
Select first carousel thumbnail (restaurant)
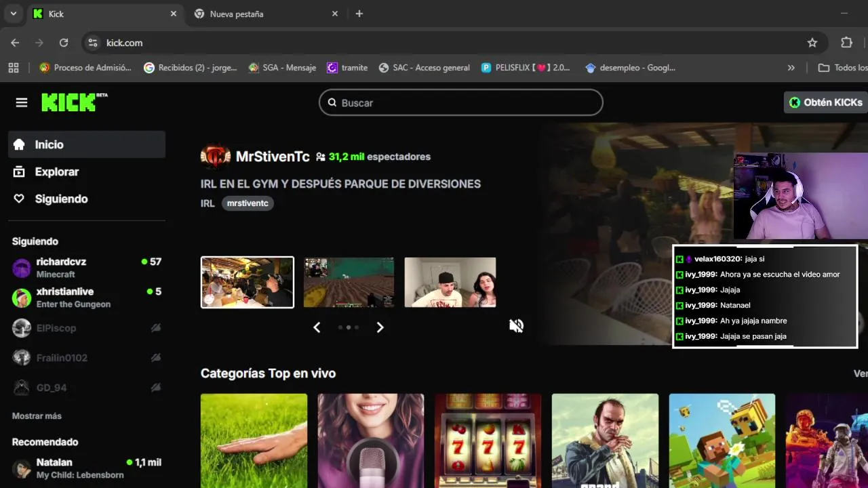click(248, 282)
